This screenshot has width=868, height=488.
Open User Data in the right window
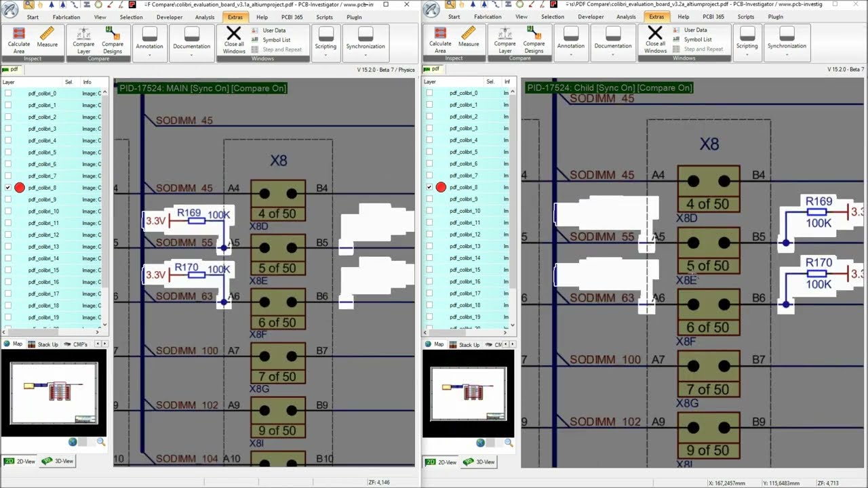[x=690, y=30]
